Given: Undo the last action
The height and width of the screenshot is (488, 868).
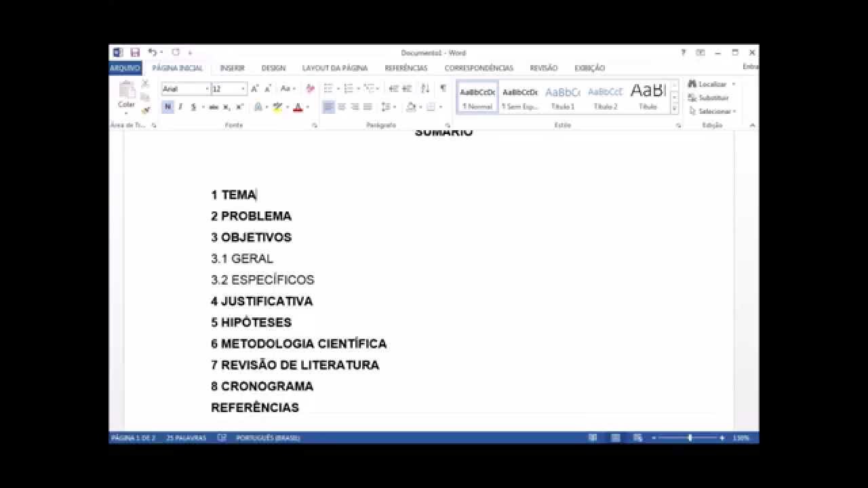Looking at the screenshot, I should click(152, 53).
